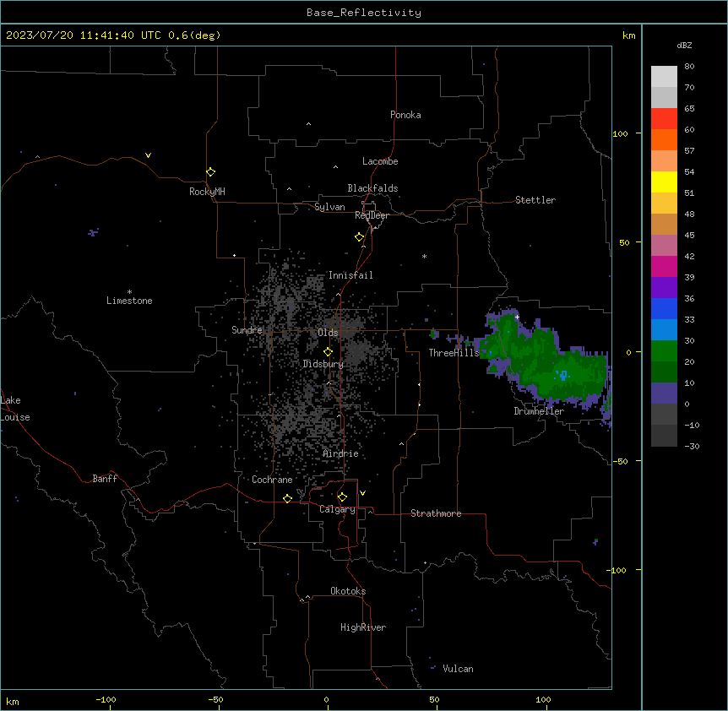
Task: Click the Blackfalds city label
Action: point(372,188)
